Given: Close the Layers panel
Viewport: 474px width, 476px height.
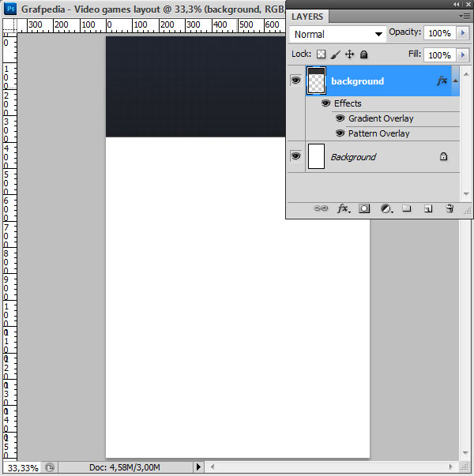Looking at the screenshot, I should [x=468, y=4].
